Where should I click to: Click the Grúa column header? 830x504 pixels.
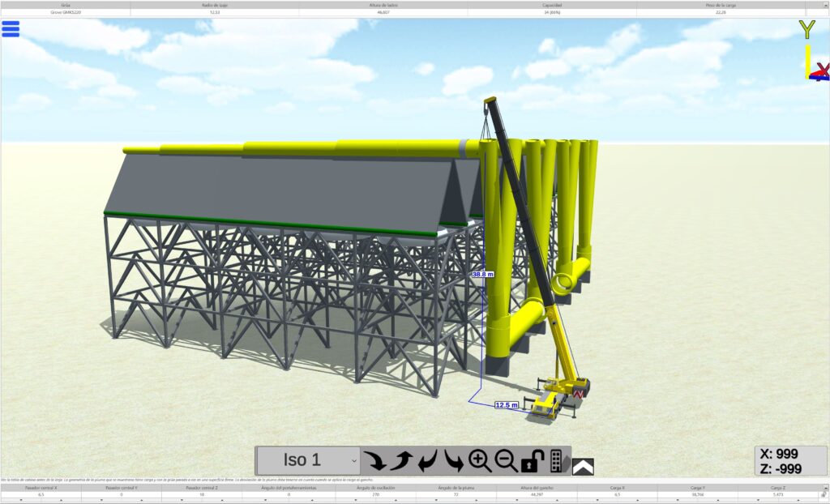(66, 5)
